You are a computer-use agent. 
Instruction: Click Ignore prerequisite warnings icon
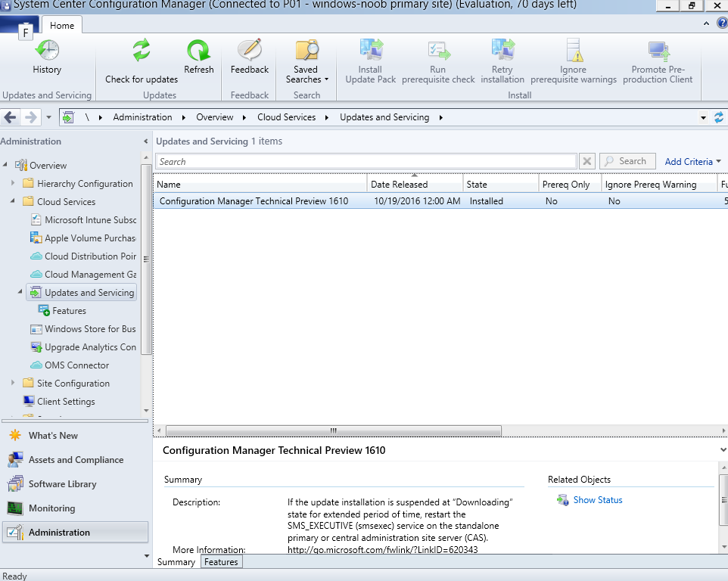pyautogui.click(x=574, y=50)
